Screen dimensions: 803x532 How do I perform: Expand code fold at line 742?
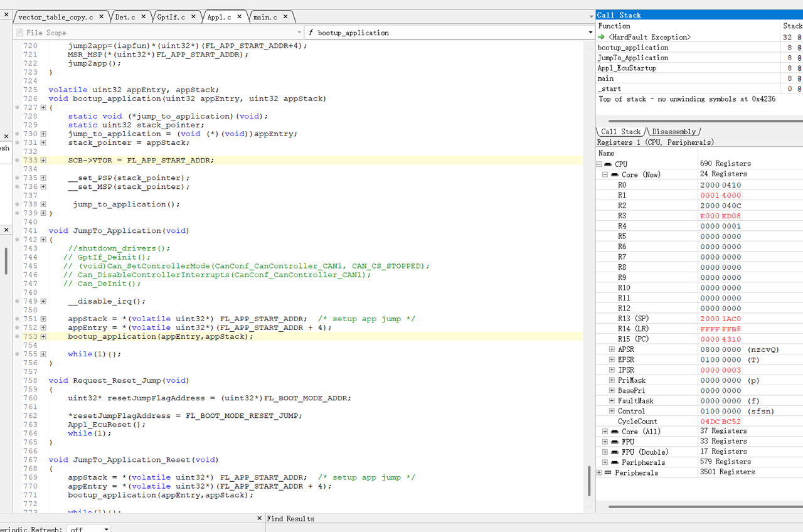(x=43, y=240)
